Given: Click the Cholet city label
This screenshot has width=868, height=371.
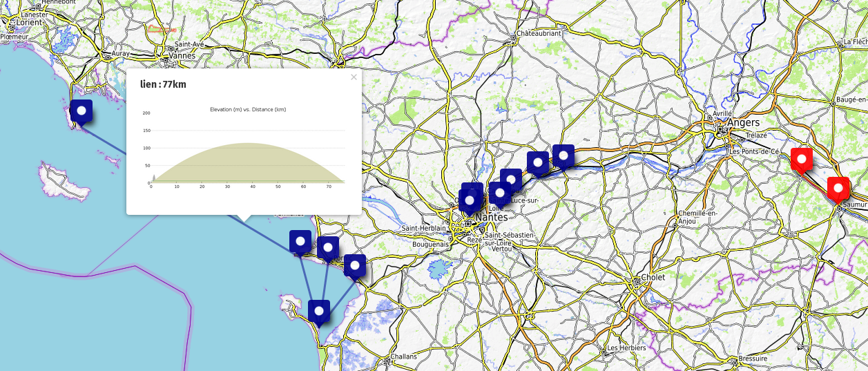Looking at the screenshot, I should (653, 277).
